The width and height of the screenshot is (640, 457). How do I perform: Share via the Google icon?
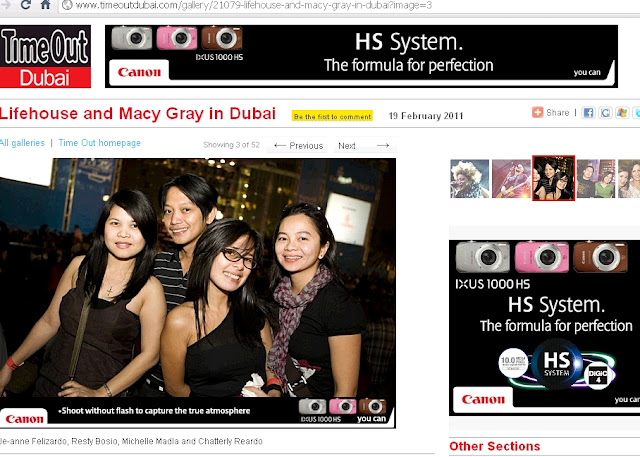pyautogui.click(x=605, y=113)
